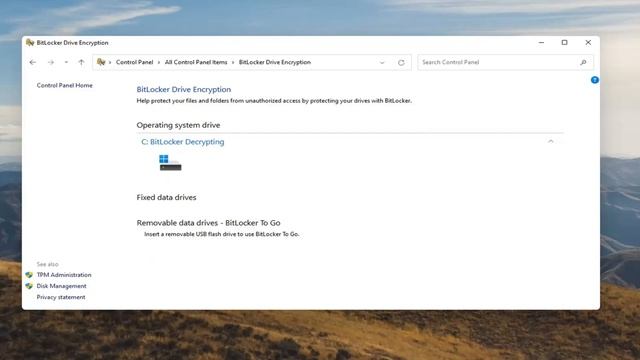Go back using the navigation arrow
Screen dimensions: 640x360
click(x=33, y=62)
